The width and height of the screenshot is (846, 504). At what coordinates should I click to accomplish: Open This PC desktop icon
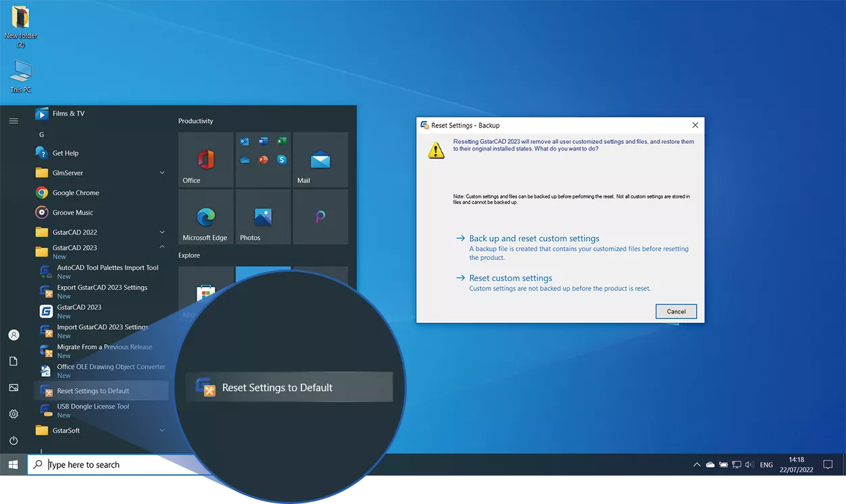pos(21,76)
